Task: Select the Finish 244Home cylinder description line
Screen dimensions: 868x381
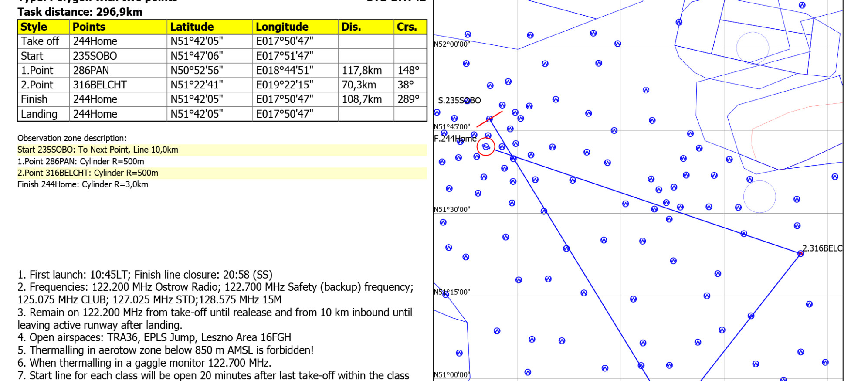Action: (x=83, y=184)
